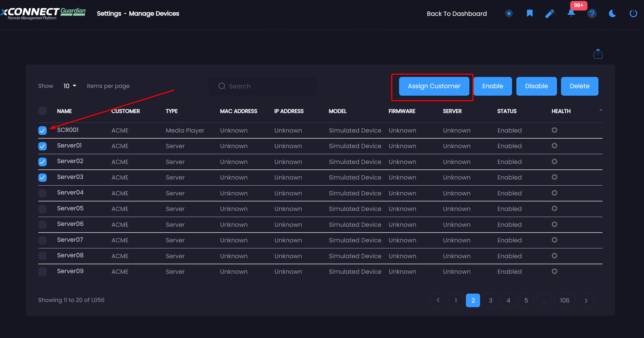Sort by STATUS column header
644x338 pixels.
(507, 111)
